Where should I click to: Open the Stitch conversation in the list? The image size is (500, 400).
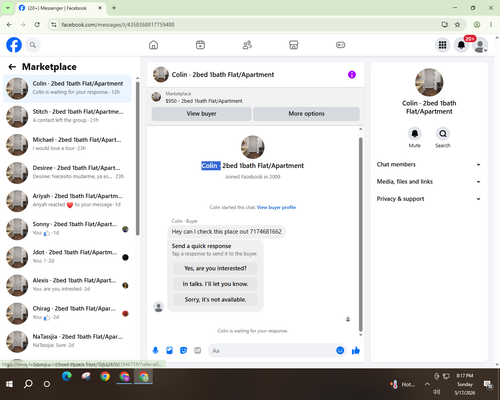pos(67,116)
